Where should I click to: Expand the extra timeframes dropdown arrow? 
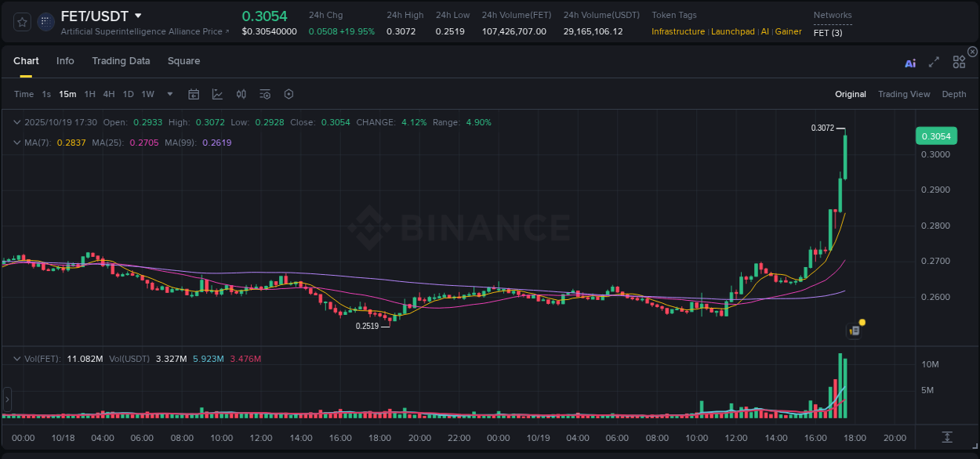[169, 94]
